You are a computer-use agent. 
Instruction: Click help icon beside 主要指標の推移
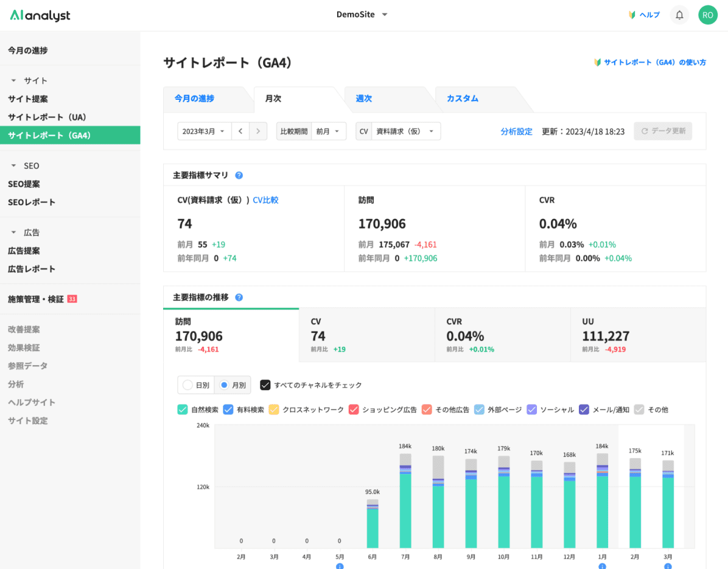239,298
